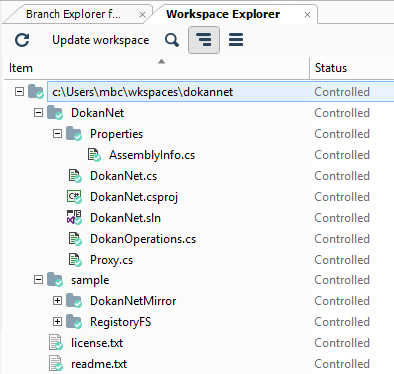Viewport: 394px width, 374px height.
Task: Click the Controlled status of DokanNetMirror
Action: tap(342, 301)
